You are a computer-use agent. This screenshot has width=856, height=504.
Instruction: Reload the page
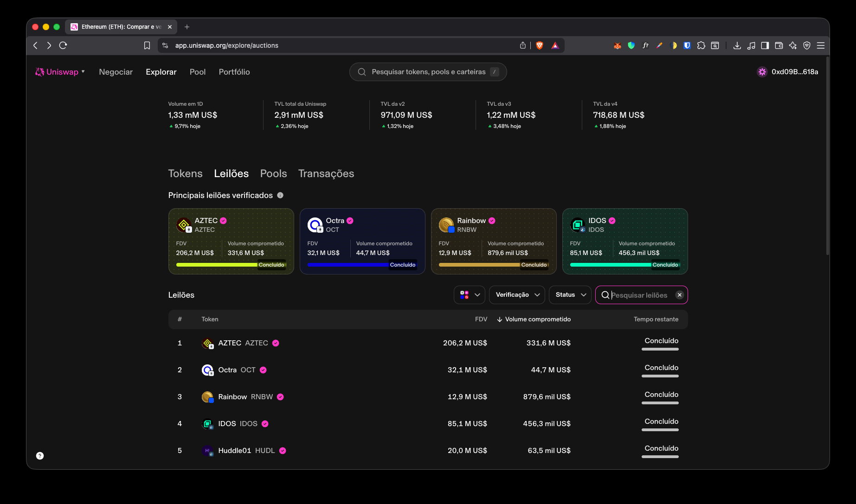tap(63, 45)
